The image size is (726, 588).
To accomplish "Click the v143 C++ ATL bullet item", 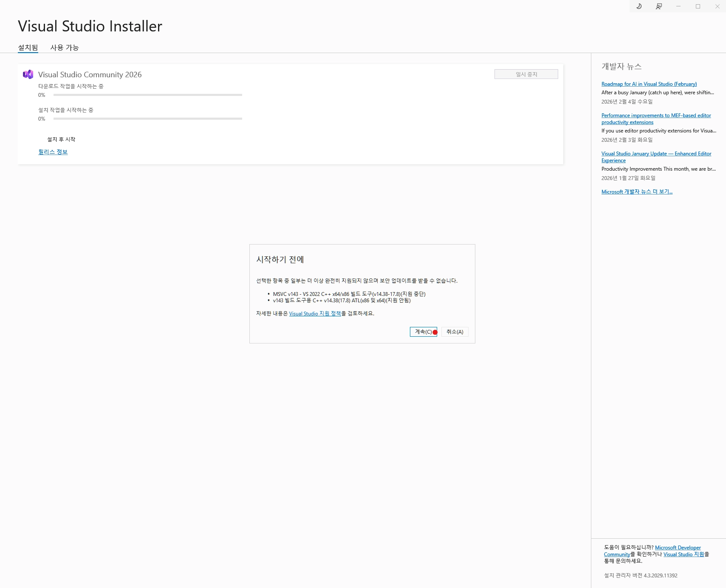I will pos(342,301).
